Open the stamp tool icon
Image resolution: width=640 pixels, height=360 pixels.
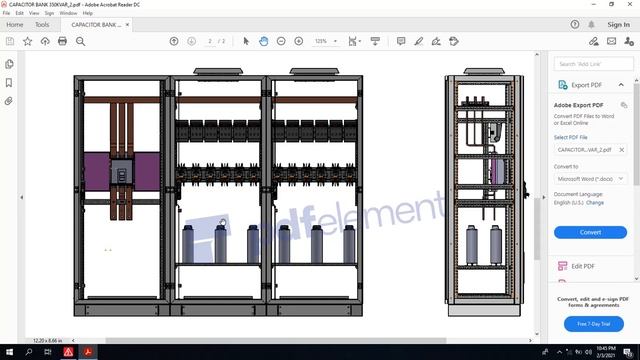(453, 41)
